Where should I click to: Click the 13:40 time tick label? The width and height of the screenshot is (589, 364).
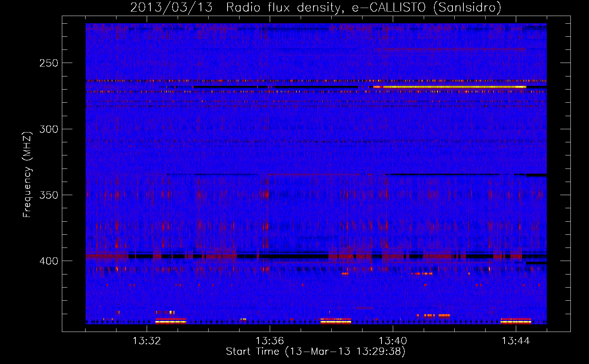(393, 341)
